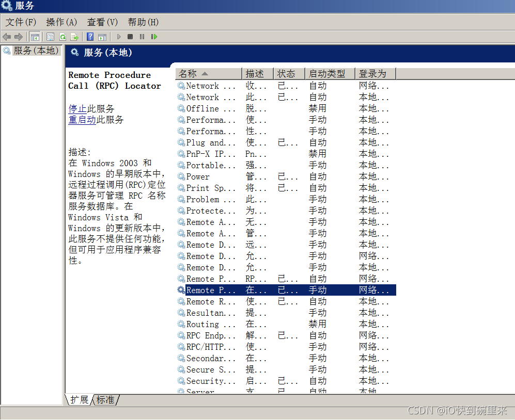Click the Restart service icon
Screen dimensions: 515x420
click(x=154, y=37)
